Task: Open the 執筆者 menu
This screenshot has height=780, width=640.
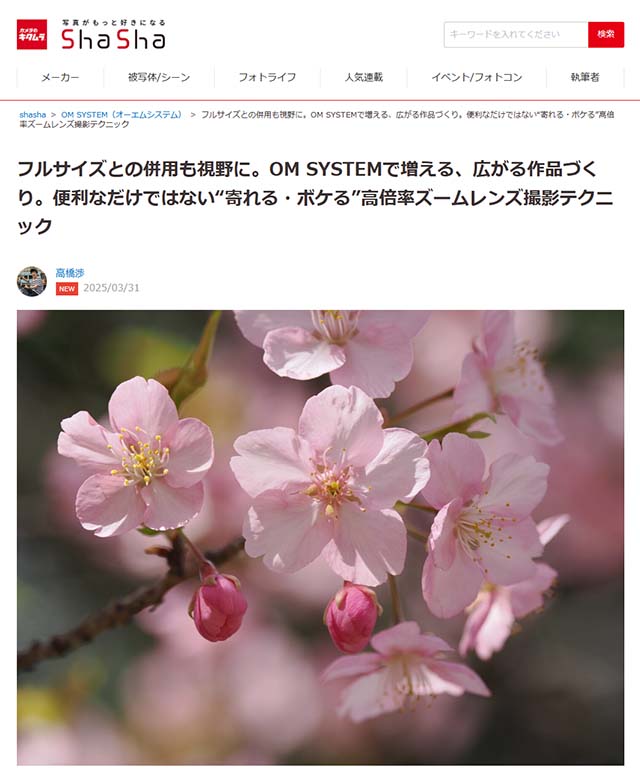Action: coord(585,77)
